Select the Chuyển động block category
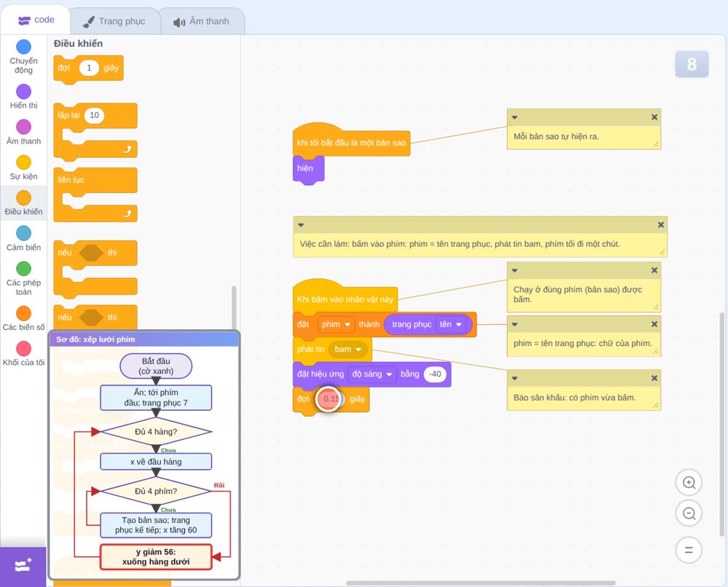Image resolution: width=728 pixels, height=587 pixels. tap(23, 57)
